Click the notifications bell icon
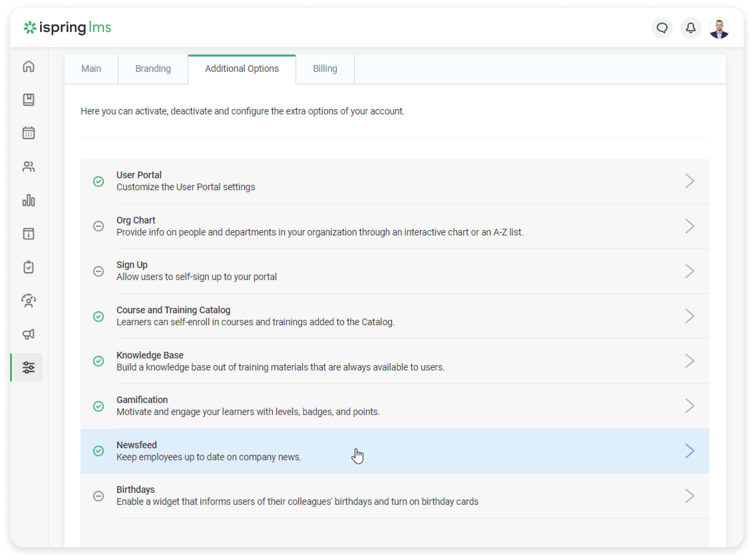 point(691,28)
